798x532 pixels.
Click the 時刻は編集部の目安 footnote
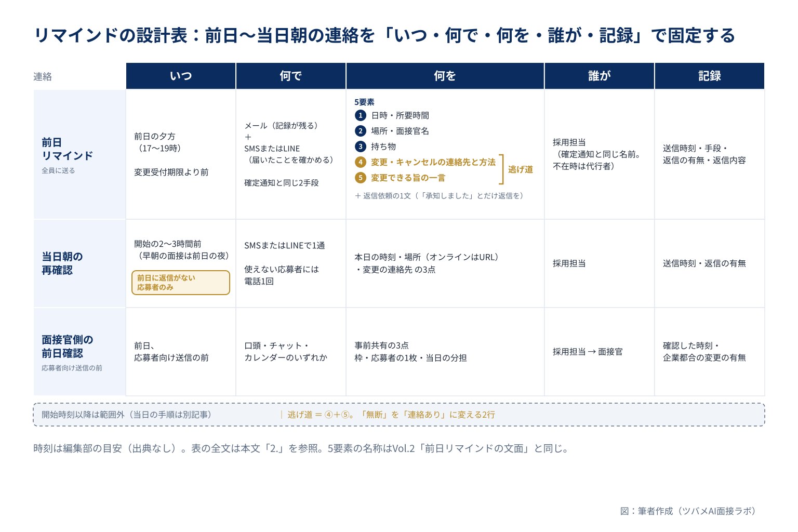coord(302,448)
